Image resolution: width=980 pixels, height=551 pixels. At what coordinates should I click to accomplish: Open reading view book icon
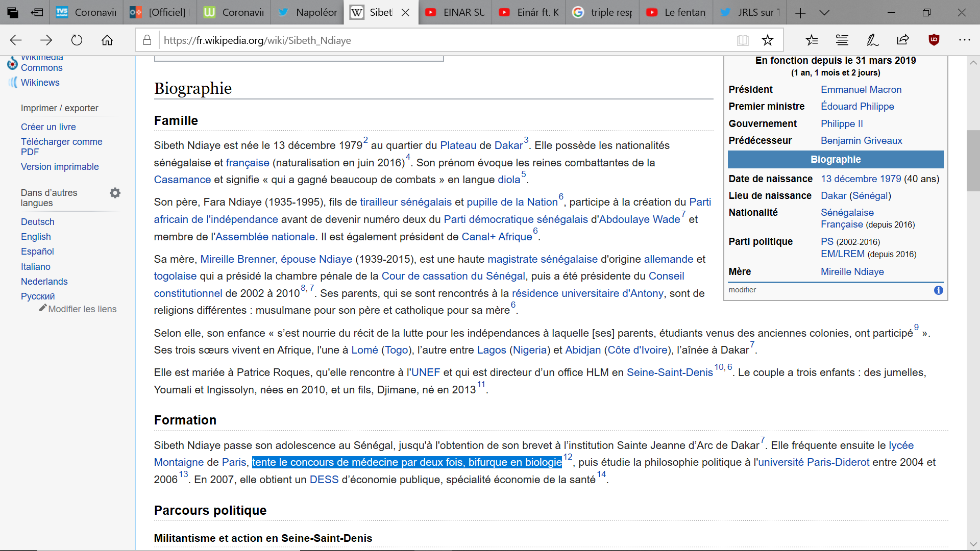click(x=743, y=40)
